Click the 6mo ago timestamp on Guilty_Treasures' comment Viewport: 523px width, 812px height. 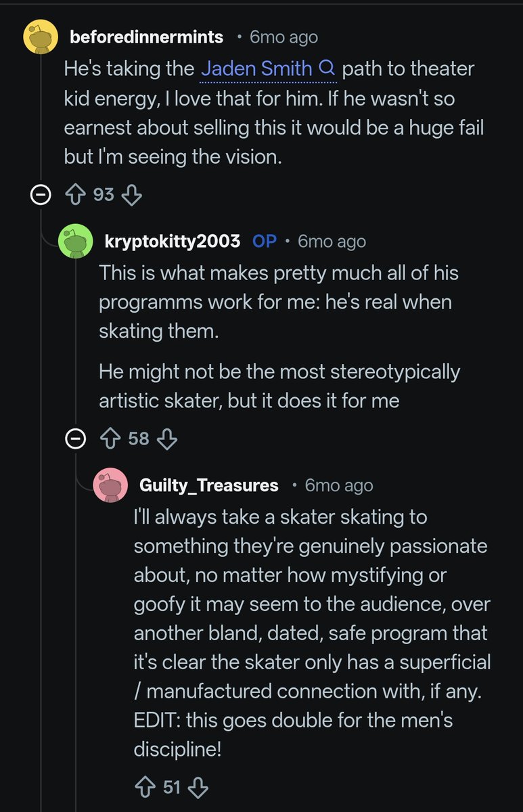pos(338,485)
